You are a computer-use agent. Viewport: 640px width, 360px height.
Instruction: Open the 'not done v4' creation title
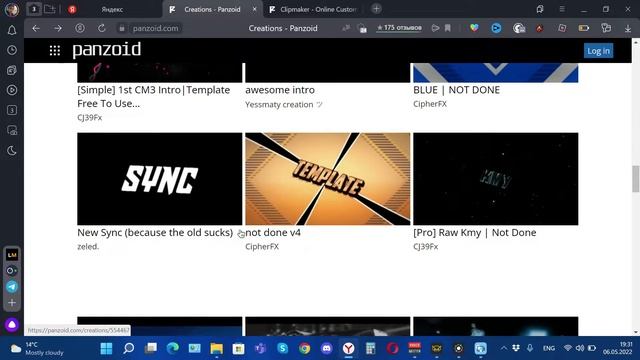273,232
